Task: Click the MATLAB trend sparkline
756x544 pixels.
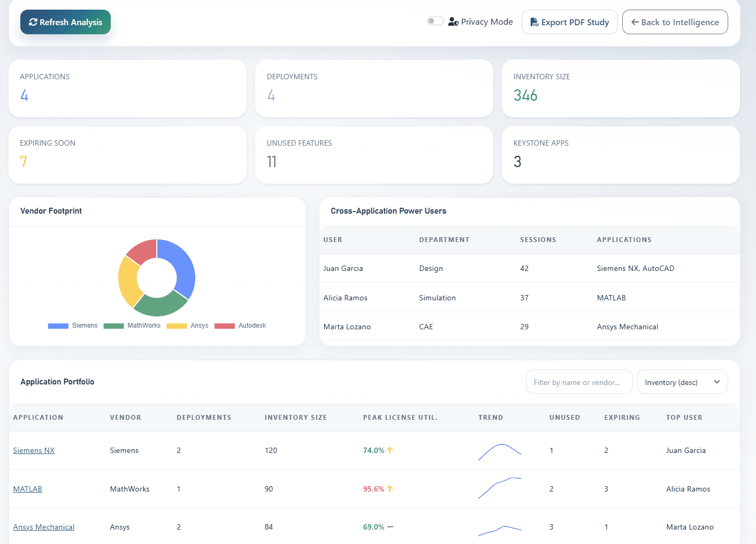Action: point(500,488)
